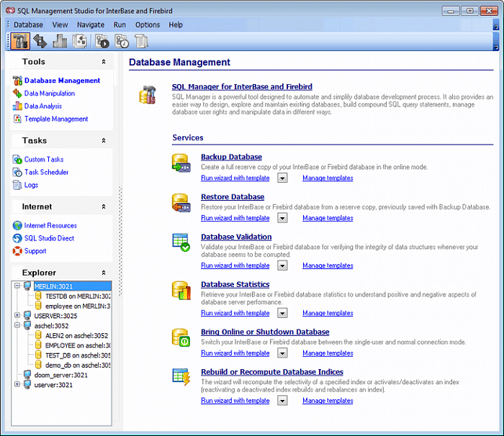The image size is (504, 436).
Task: Click the Template Management toolbar icon
Action: click(x=80, y=41)
